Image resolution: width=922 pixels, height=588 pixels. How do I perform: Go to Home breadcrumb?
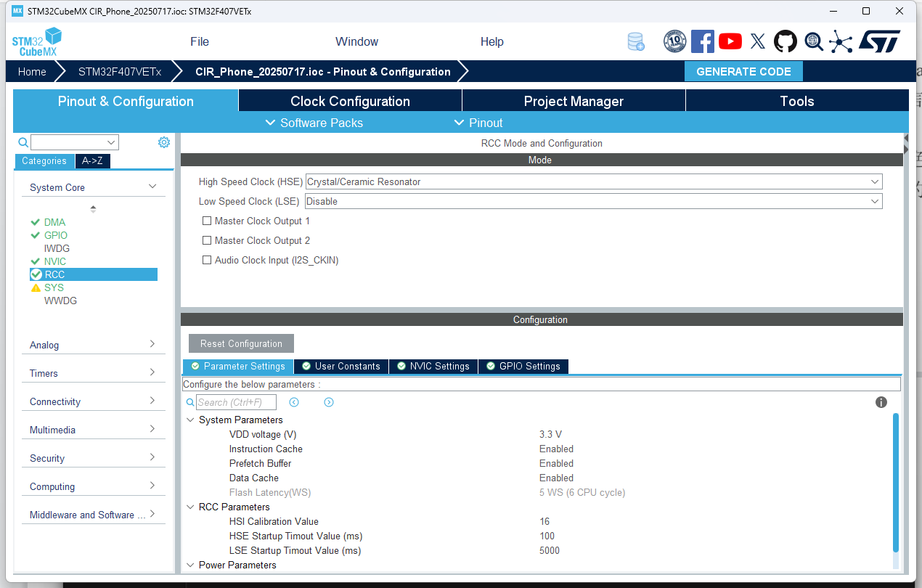pos(32,72)
